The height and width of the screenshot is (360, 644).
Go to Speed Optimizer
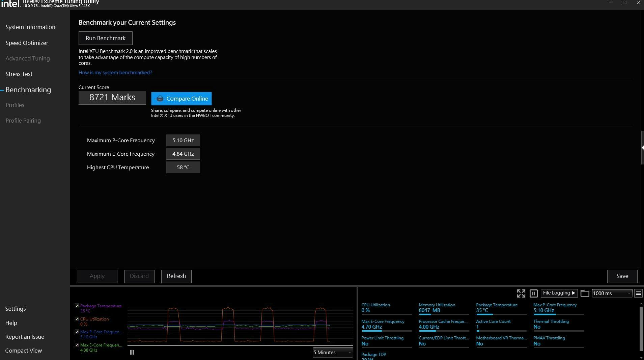[27, 43]
